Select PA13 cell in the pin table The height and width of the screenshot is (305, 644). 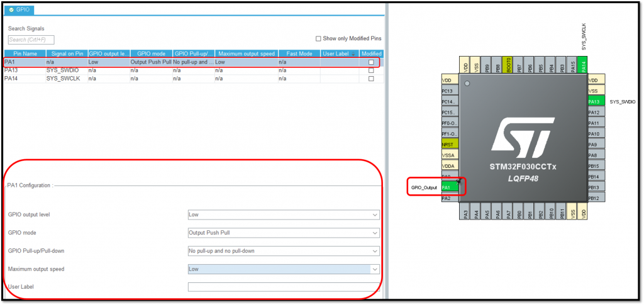point(25,70)
